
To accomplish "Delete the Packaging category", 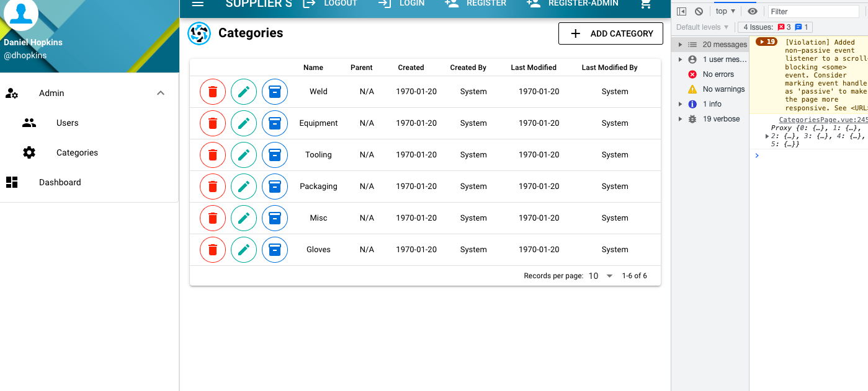I will click(x=213, y=187).
